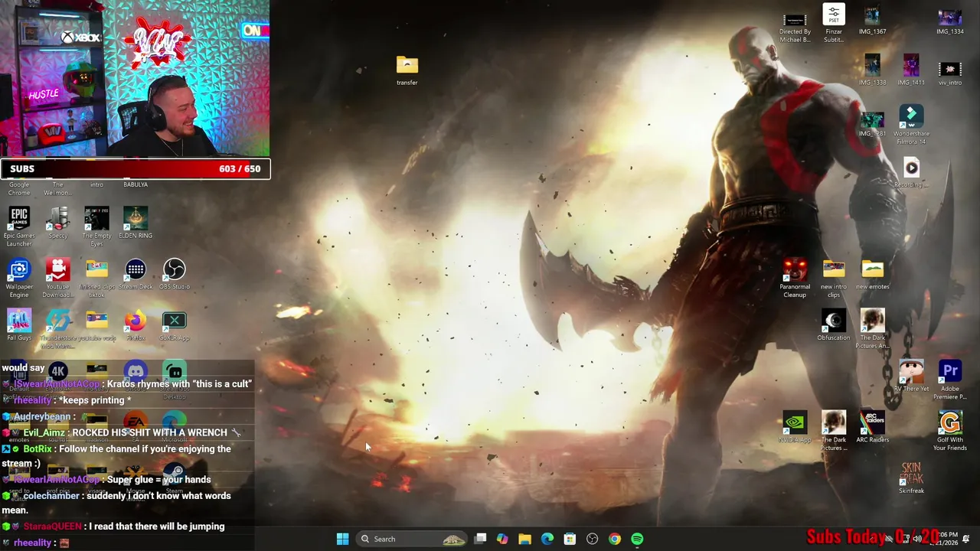This screenshot has height=551, width=980.
Task: Select the Firefox shortcut
Action: [x=136, y=325]
